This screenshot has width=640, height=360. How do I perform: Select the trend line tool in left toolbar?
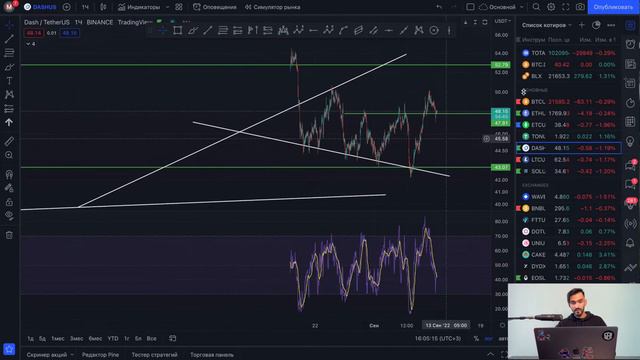coord(9,39)
